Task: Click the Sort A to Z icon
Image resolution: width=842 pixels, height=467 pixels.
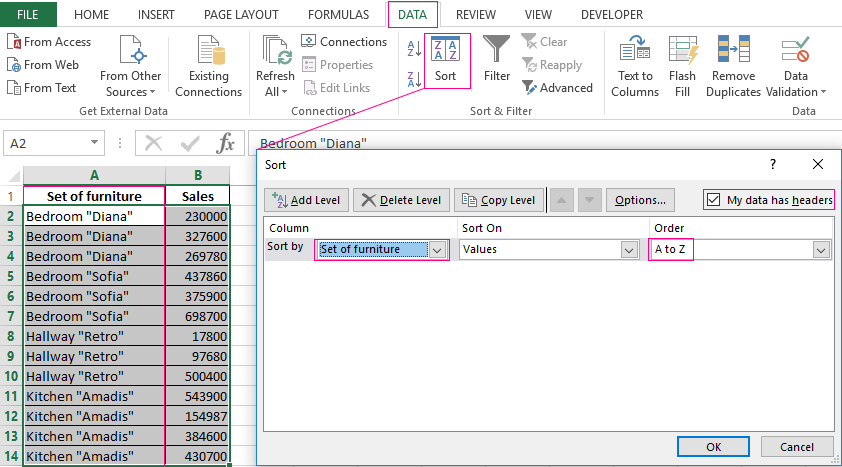Action: coord(414,49)
